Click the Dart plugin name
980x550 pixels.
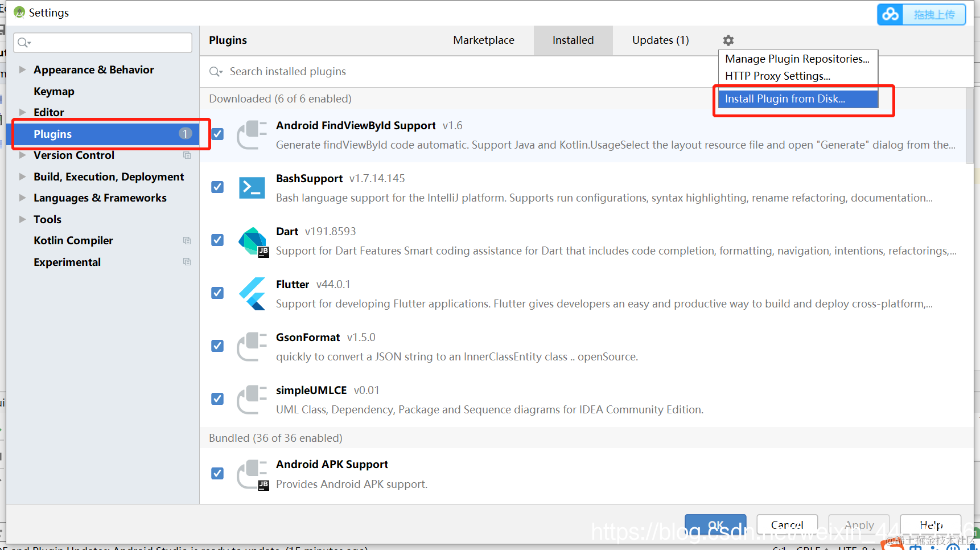point(287,231)
